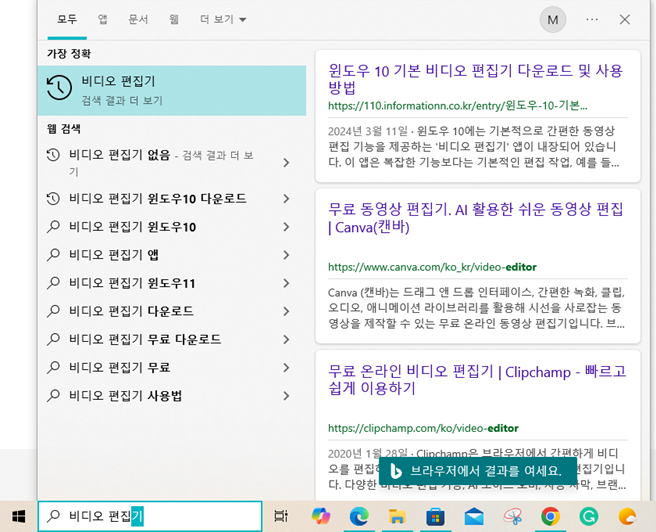Open the Snipping Tool taskbar icon
656x532 pixels.
(512, 517)
